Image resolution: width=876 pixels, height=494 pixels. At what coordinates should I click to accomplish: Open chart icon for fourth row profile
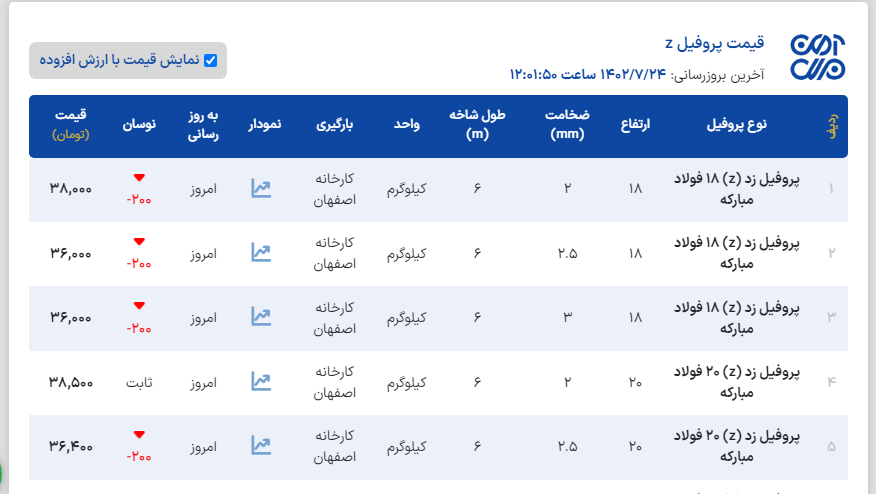pos(261,381)
